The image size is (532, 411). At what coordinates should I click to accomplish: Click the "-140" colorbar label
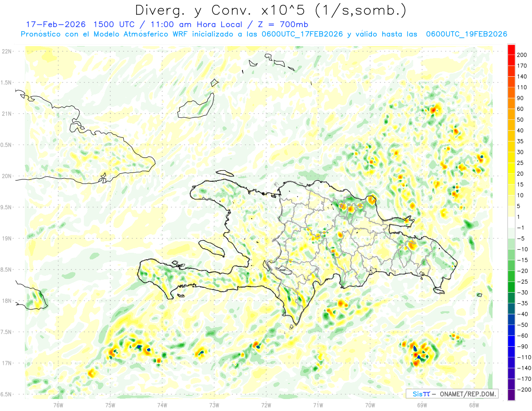[524, 368]
